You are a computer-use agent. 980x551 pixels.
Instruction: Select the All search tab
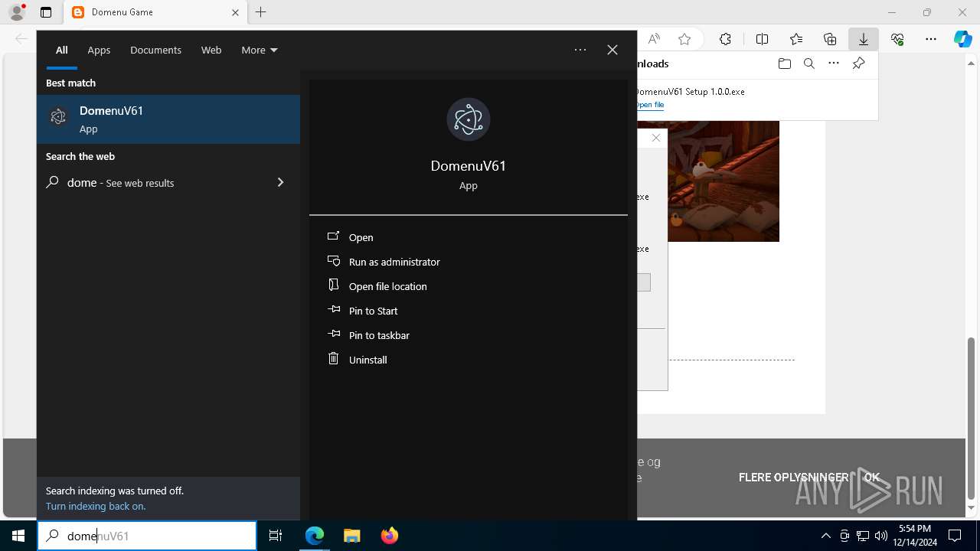pyautogui.click(x=61, y=50)
